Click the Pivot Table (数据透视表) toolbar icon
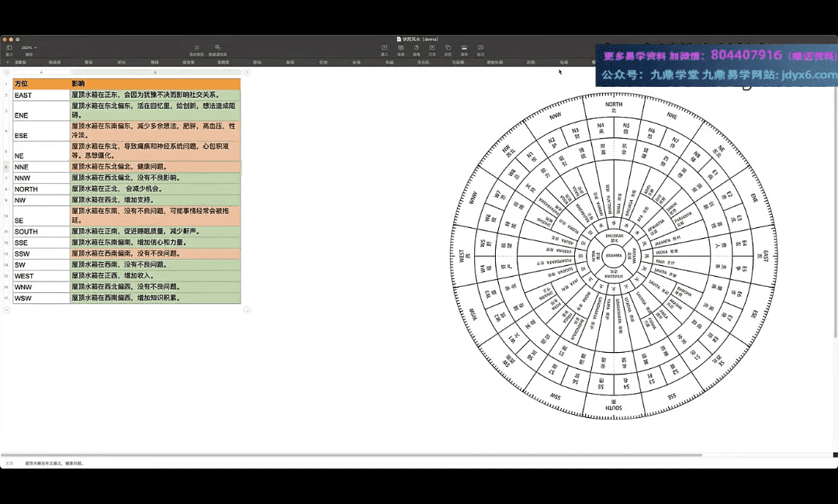The height and width of the screenshot is (504, 838). [x=218, y=48]
